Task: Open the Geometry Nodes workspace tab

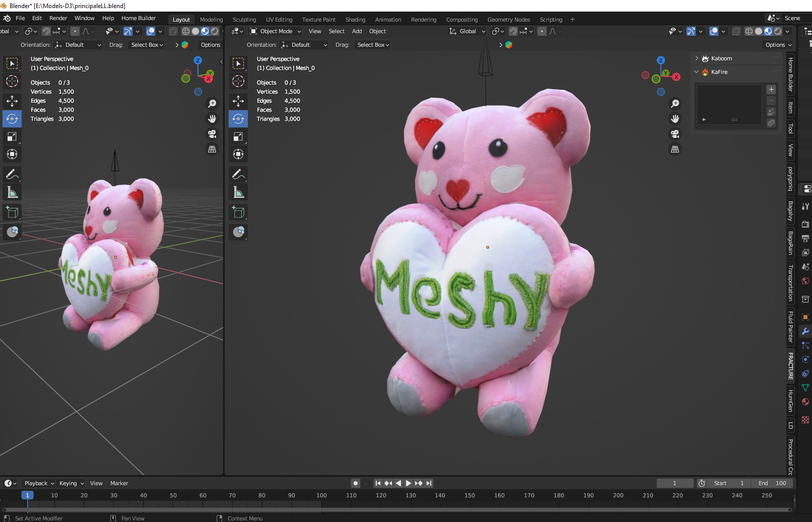Action: (509, 20)
